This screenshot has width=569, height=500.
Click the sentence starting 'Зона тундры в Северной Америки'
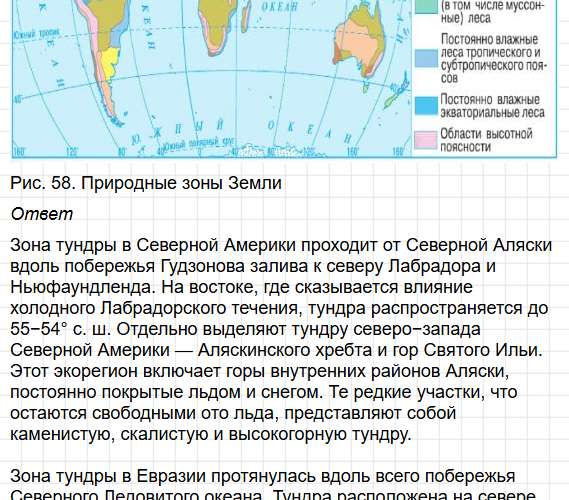(281, 266)
